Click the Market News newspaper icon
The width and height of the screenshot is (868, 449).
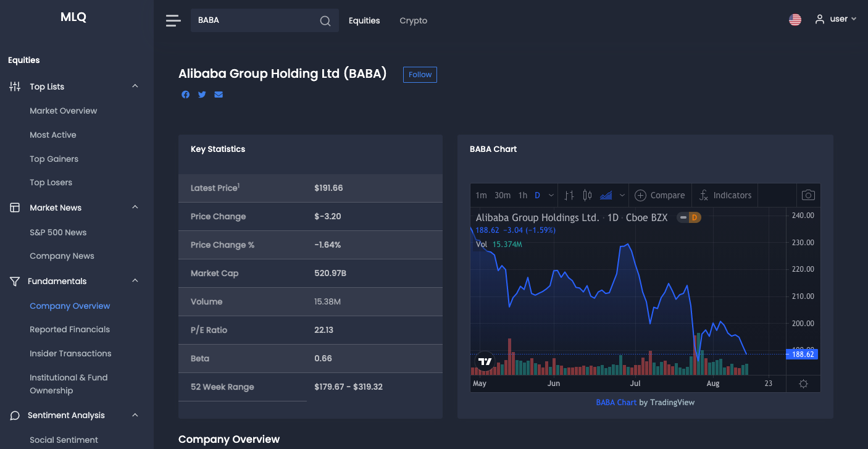[x=15, y=208]
